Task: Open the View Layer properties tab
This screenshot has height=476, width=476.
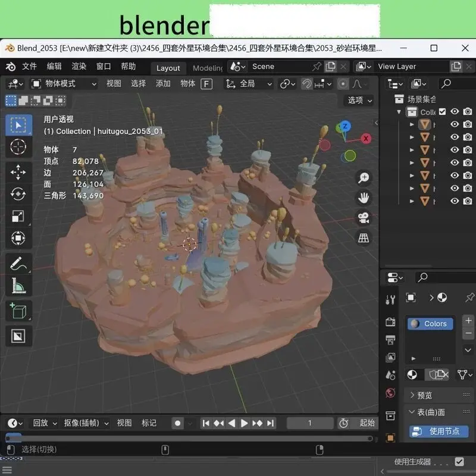Action: [x=390, y=358]
